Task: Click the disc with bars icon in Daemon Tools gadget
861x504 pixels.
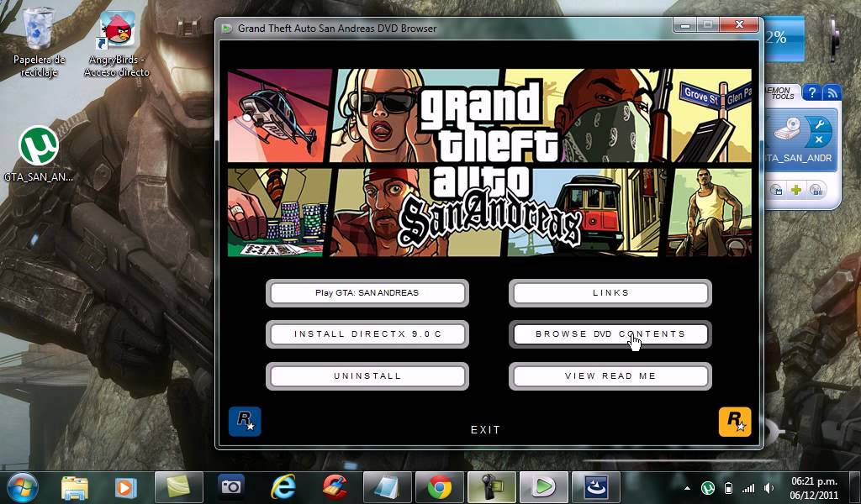Action: pyautogui.click(x=816, y=191)
